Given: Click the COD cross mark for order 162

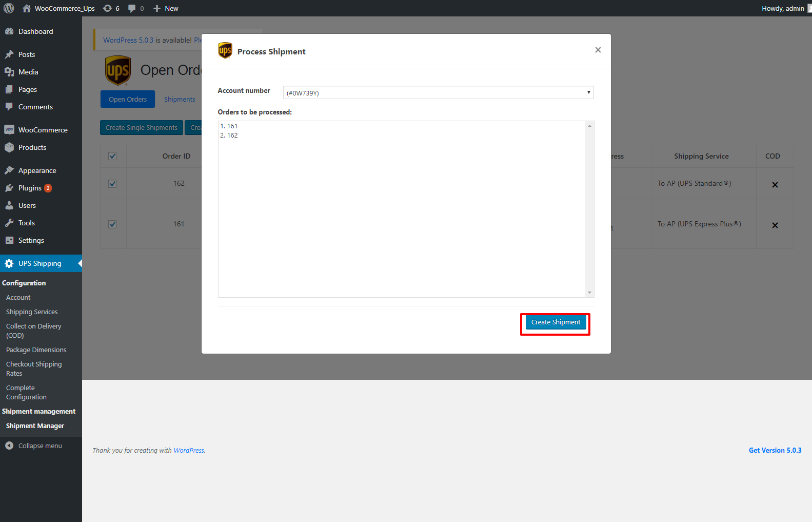Looking at the screenshot, I should coord(775,185).
